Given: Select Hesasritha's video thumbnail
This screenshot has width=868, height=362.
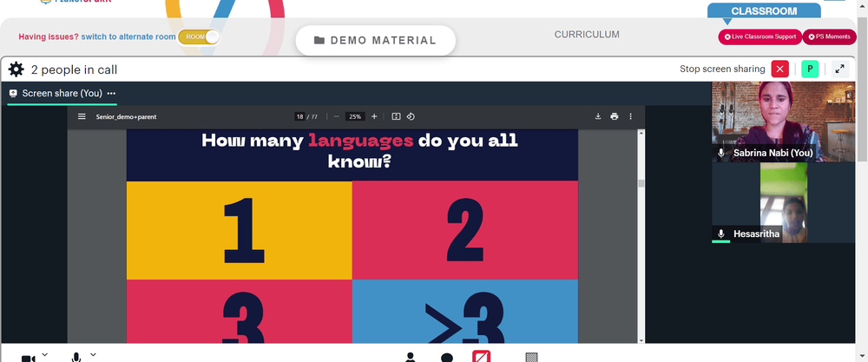Looking at the screenshot, I should point(783,202).
